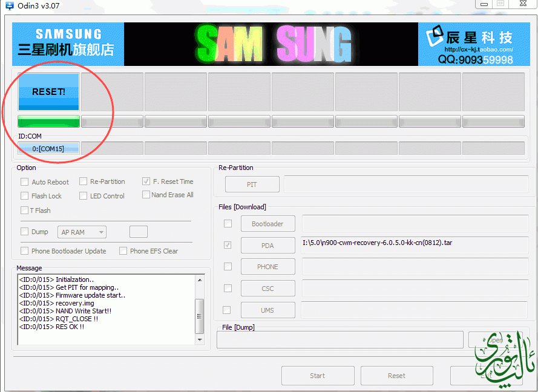This screenshot has height=392, width=538.
Task: Select the 0:[COM15] port box
Action: point(49,148)
